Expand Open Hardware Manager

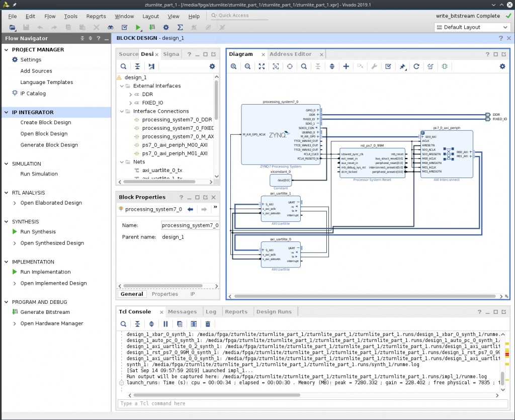coord(15,323)
